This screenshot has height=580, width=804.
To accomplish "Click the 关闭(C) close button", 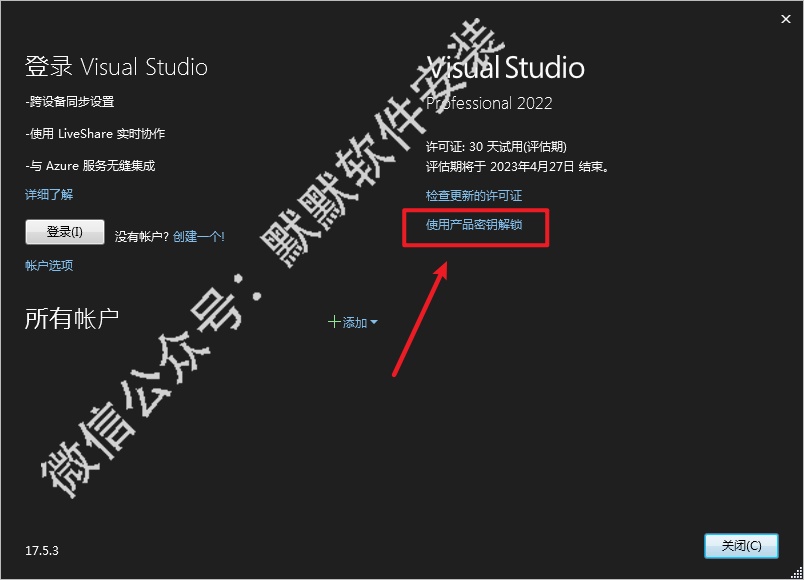I will [741, 546].
